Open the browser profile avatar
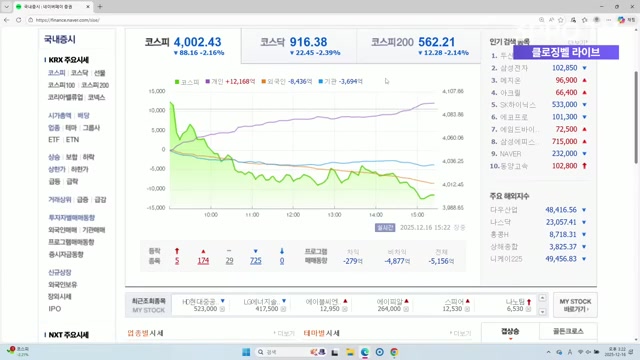 click(x=596, y=20)
